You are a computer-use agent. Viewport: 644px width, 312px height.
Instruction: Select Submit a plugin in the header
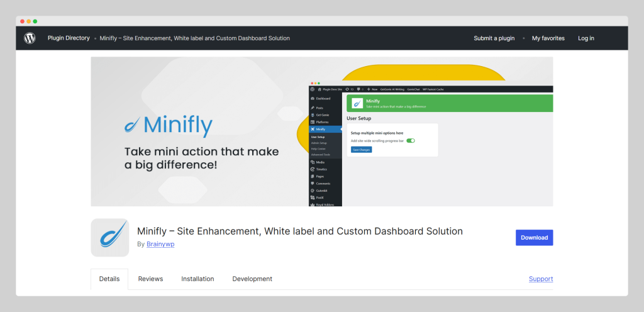(494, 38)
